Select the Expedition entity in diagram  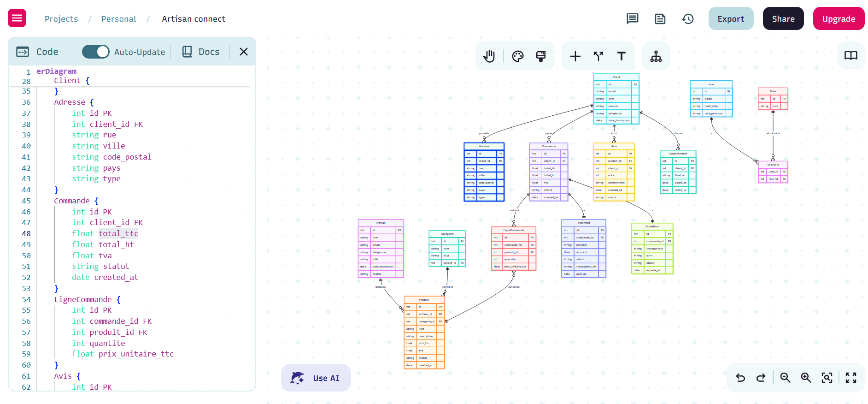[x=652, y=249]
